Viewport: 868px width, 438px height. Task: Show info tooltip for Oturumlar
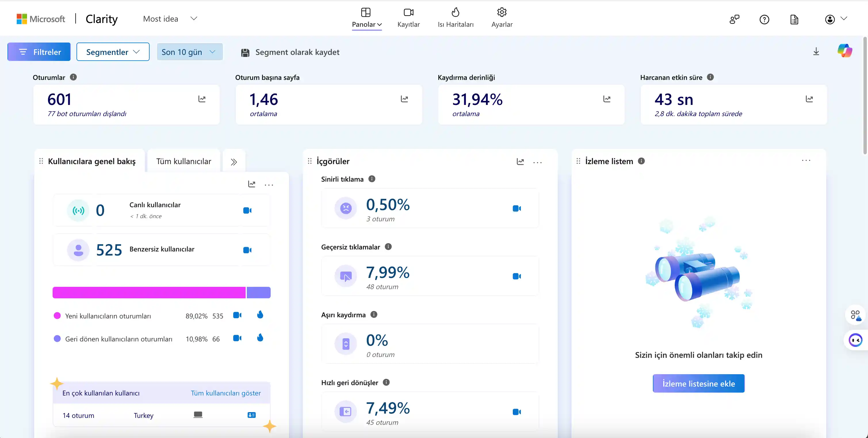point(73,77)
